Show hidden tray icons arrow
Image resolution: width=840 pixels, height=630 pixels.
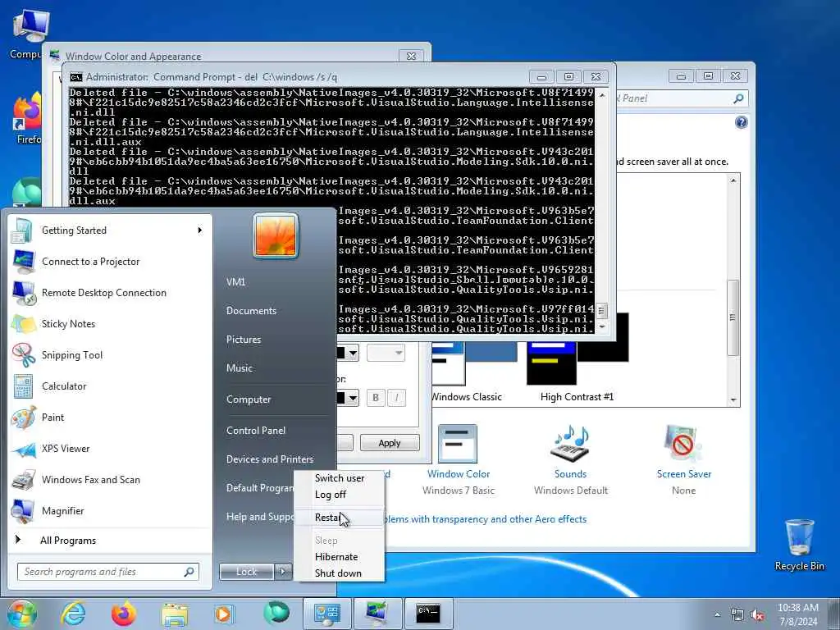(717, 615)
